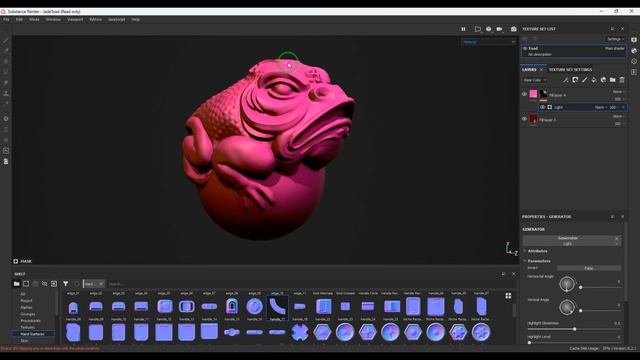Open the Texture Set List Settings dropdown
Viewport: 640px width, 360px height.
616,39
